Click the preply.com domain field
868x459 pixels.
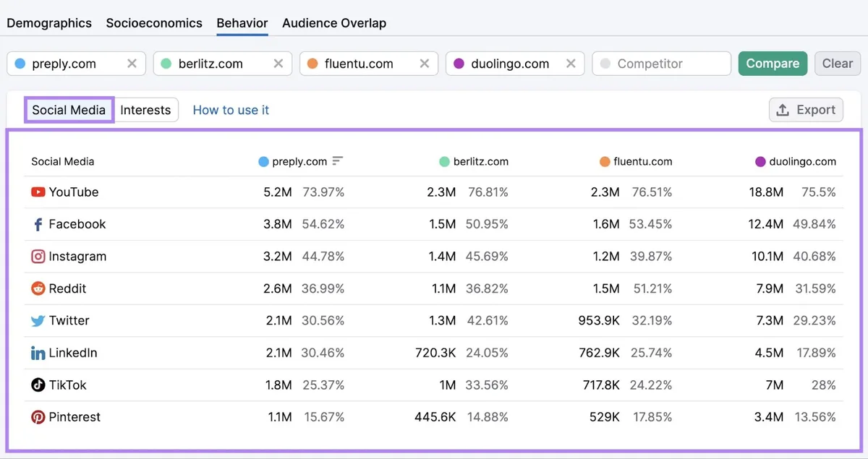[x=76, y=64]
